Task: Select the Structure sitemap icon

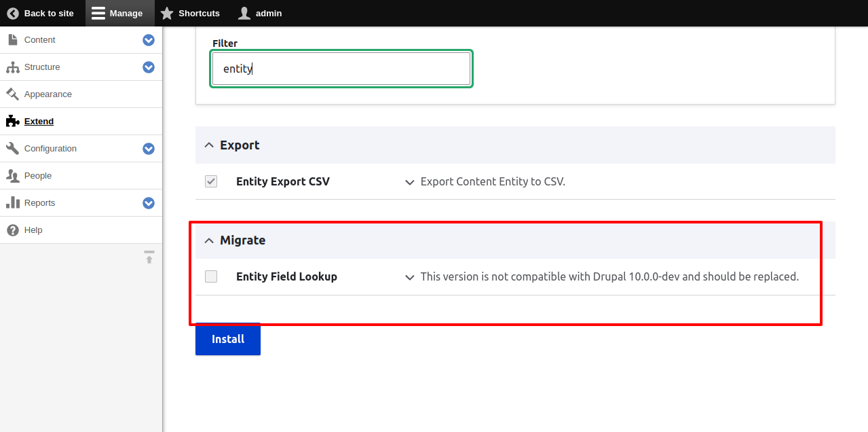Action: 12,67
